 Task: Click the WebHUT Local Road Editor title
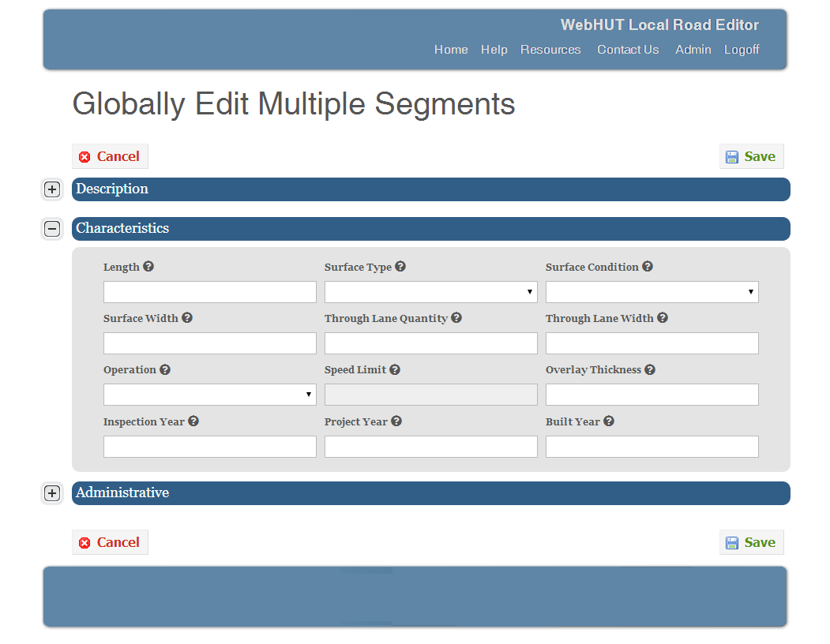tap(659, 25)
